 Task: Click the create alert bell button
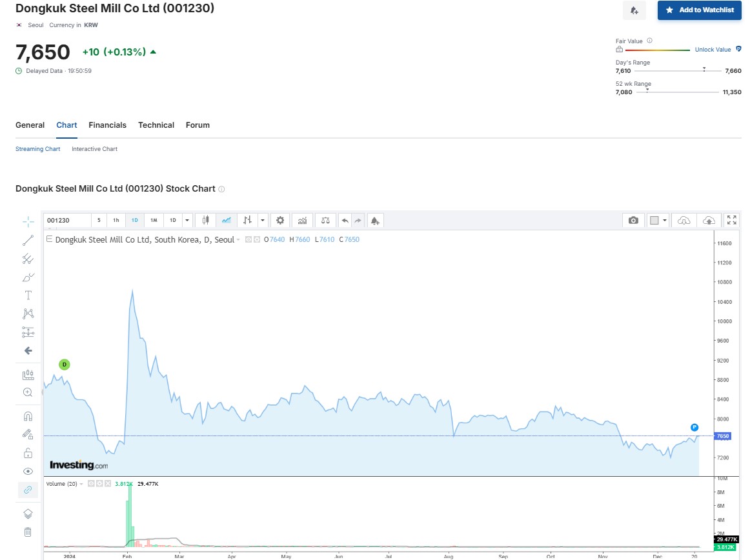634,10
